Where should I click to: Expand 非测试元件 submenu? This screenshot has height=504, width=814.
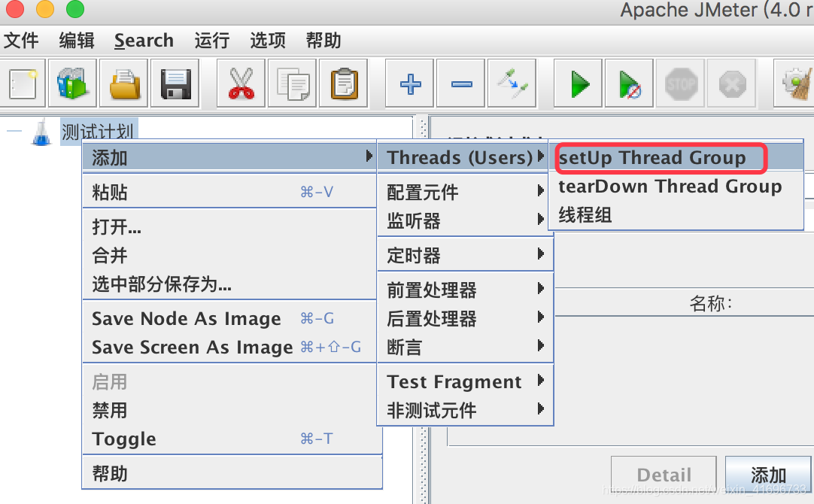[465, 410]
